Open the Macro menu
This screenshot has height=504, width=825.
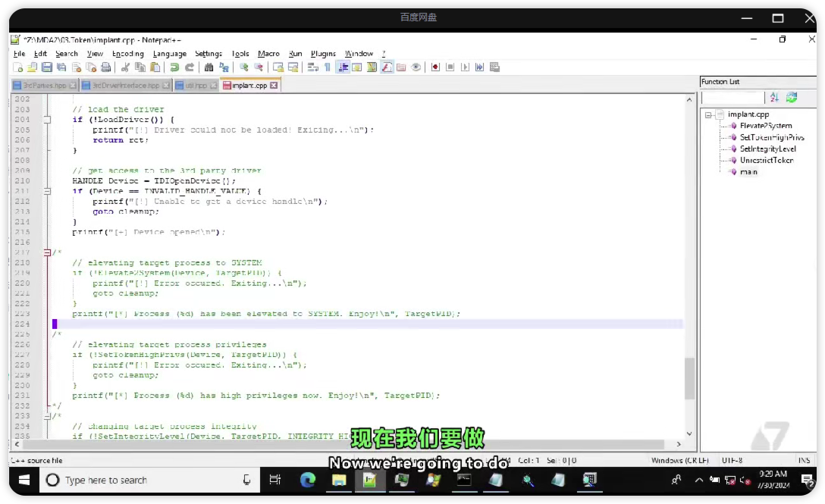tap(268, 53)
